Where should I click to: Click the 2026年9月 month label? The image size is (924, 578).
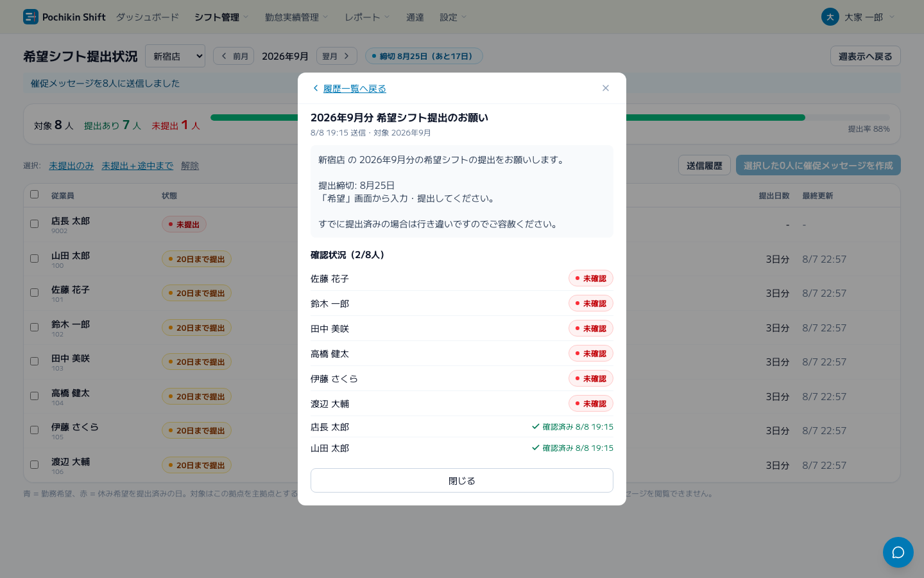pos(285,56)
